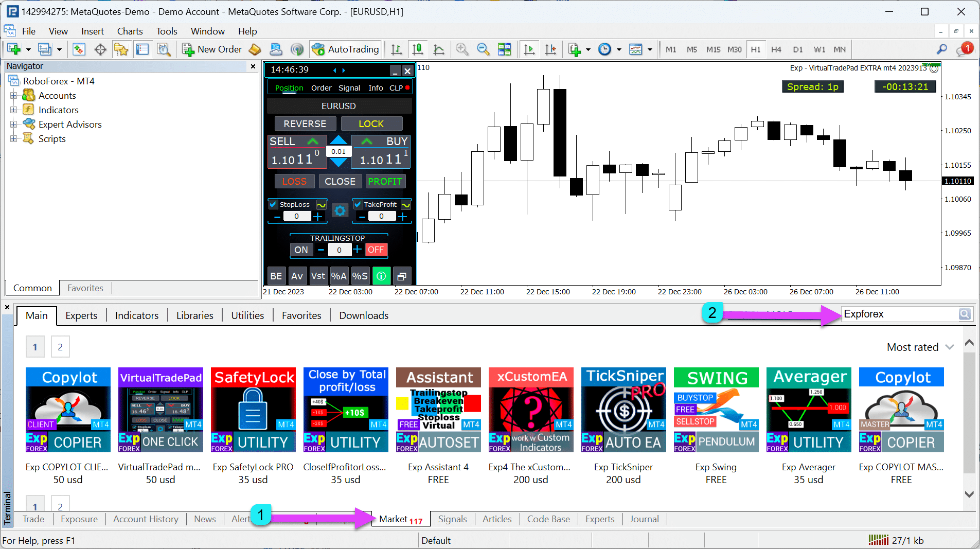Select the Crosshair tool in toolbar
The width and height of the screenshot is (980, 549).
(x=100, y=49)
